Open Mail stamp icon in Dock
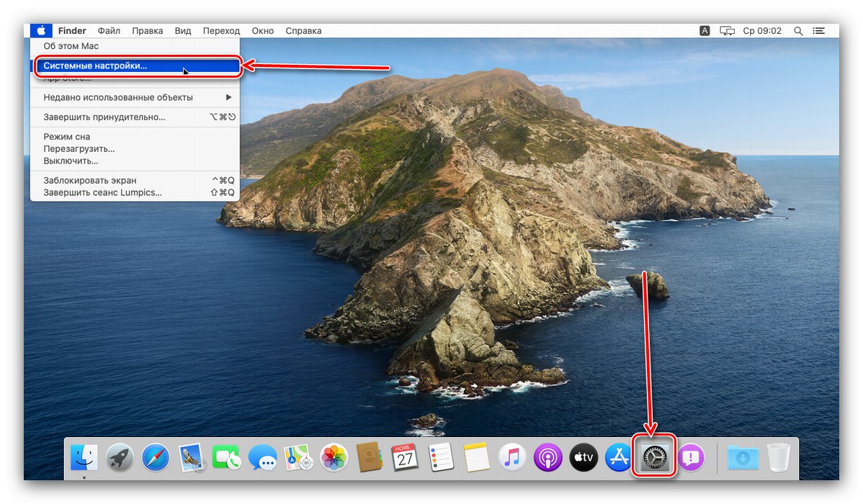The height and width of the screenshot is (504, 863). 192,457
